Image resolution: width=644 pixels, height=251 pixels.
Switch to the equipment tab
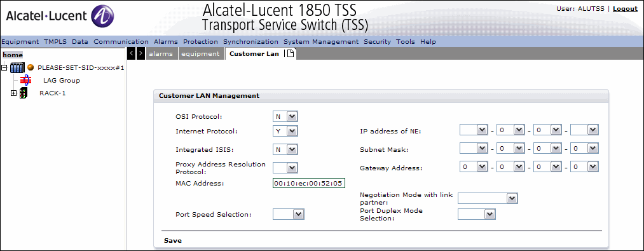(x=201, y=54)
